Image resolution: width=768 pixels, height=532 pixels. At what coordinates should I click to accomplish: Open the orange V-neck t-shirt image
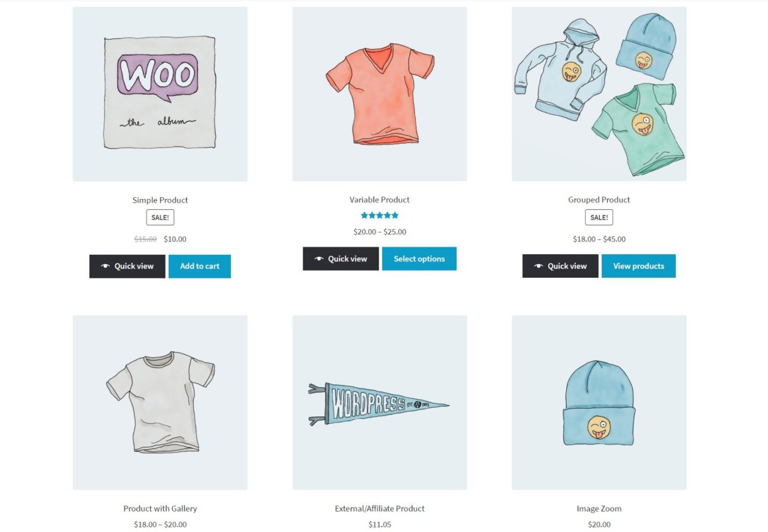(379, 94)
